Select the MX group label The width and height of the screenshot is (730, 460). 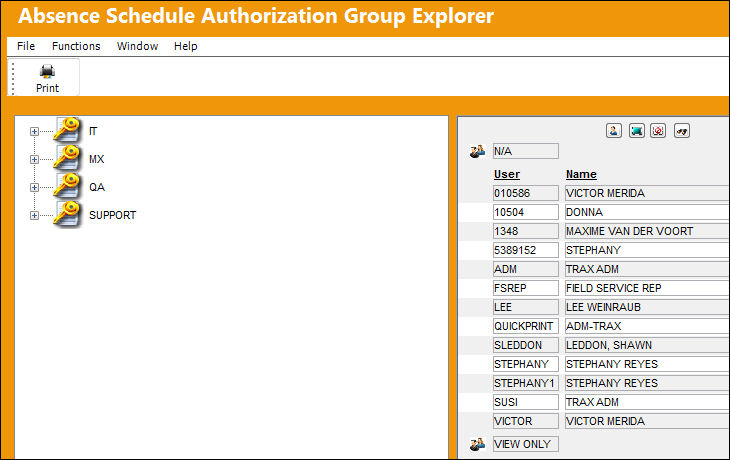[97, 159]
